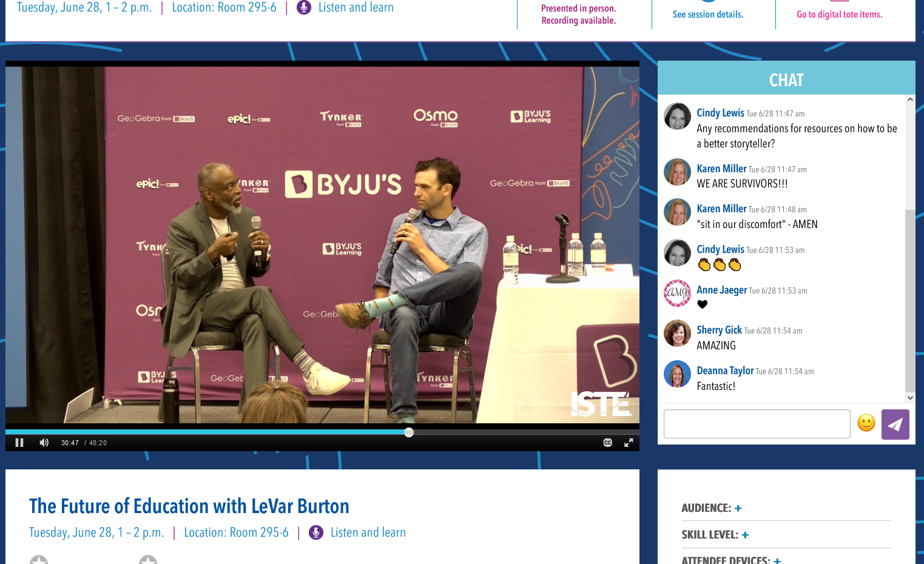Click the 'Tuesday, June 28, 1 – 2 p.m.' text below title
Viewport: 924px width, 564px height.
[x=96, y=532]
